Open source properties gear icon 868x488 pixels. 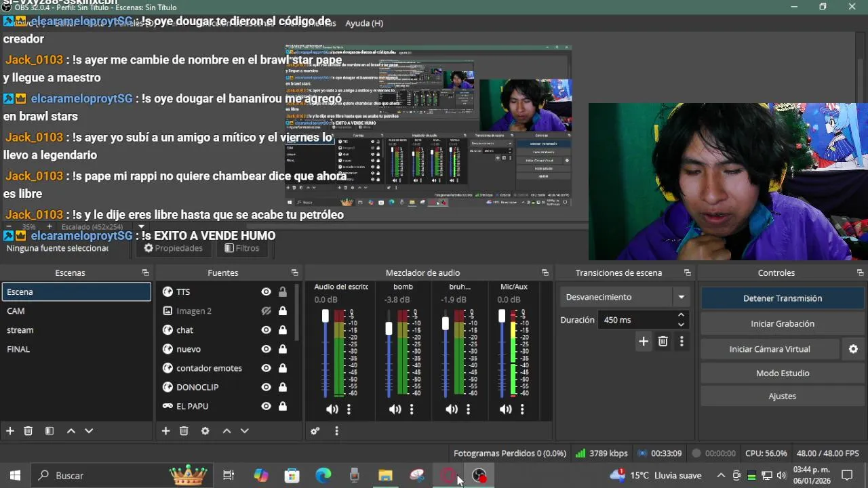205,431
